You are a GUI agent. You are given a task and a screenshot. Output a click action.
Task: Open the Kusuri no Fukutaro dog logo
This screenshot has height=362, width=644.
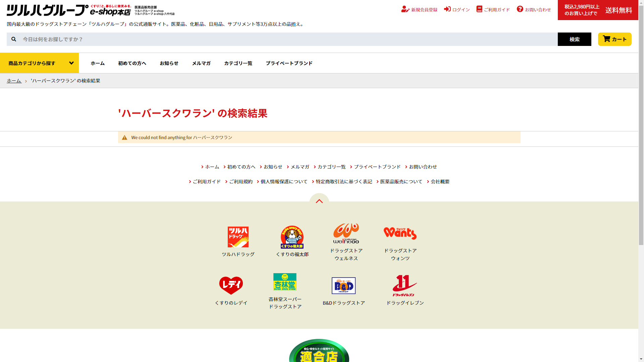(292, 237)
